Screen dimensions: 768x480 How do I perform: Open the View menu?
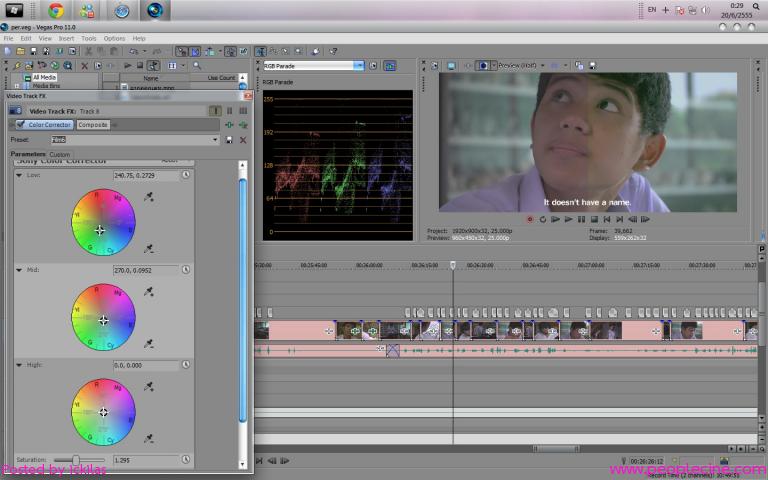[45, 38]
